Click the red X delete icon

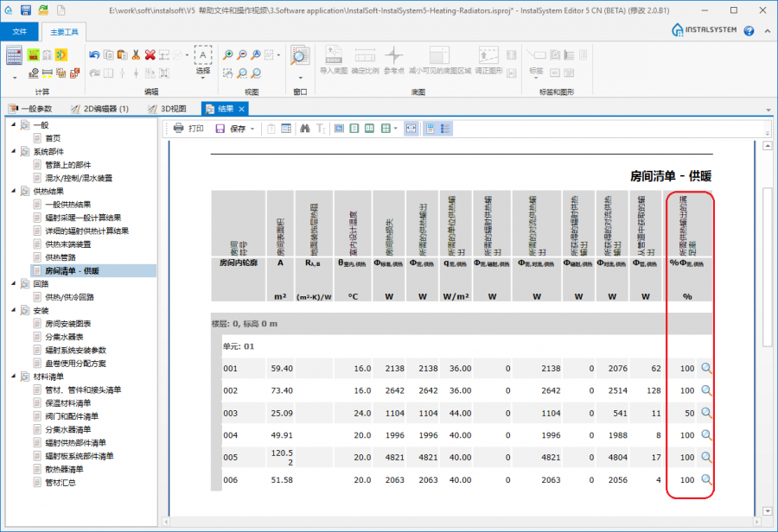tap(150, 54)
